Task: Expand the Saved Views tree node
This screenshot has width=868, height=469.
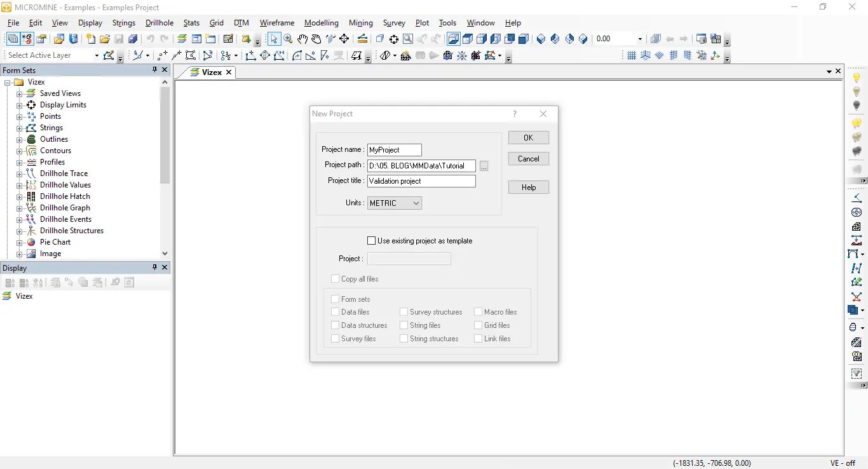Action: (x=19, y=93)
